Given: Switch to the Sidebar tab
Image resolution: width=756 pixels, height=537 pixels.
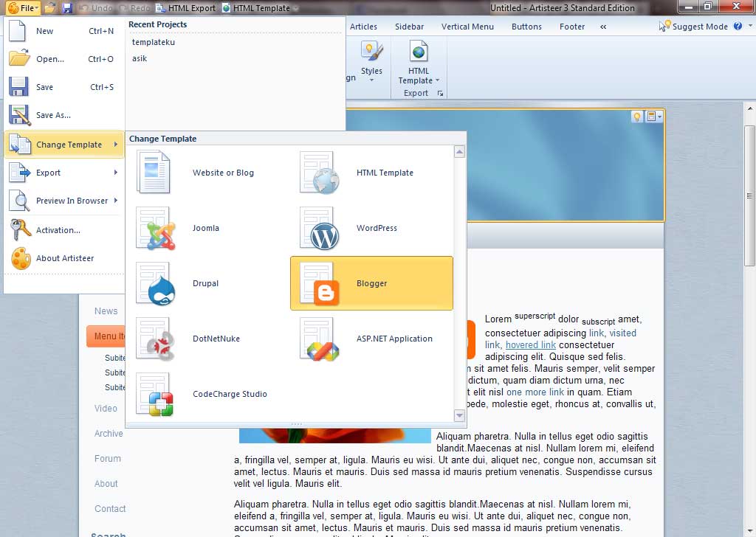Looking at the screenshot, I should point(409,27).
